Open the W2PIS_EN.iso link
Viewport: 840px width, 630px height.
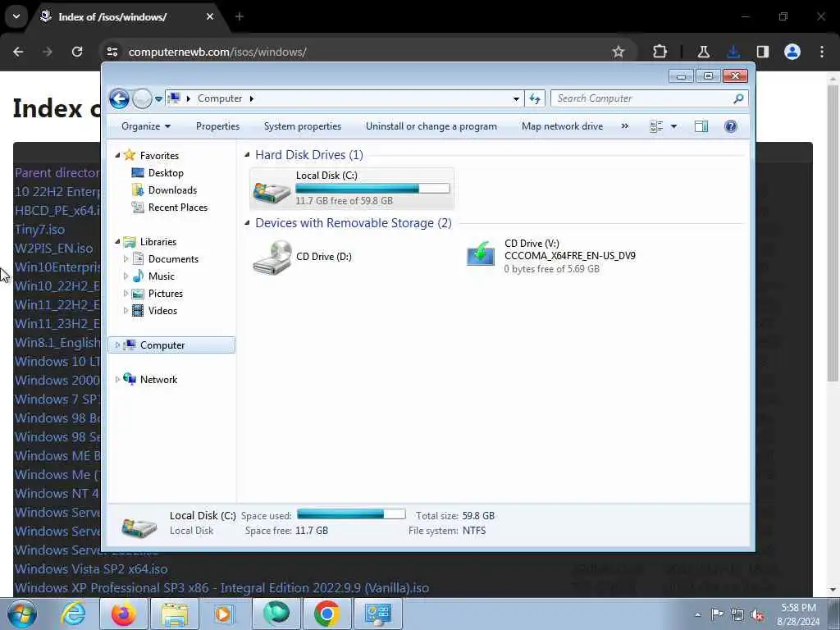pyautogui.click(x=53, y=249)
